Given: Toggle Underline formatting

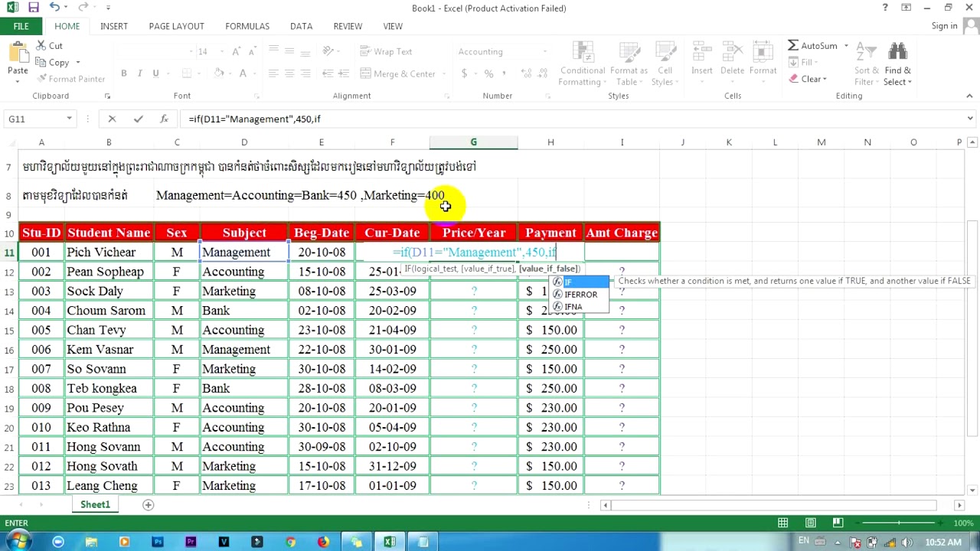Looking at the screenshot, I should point(155,73).
